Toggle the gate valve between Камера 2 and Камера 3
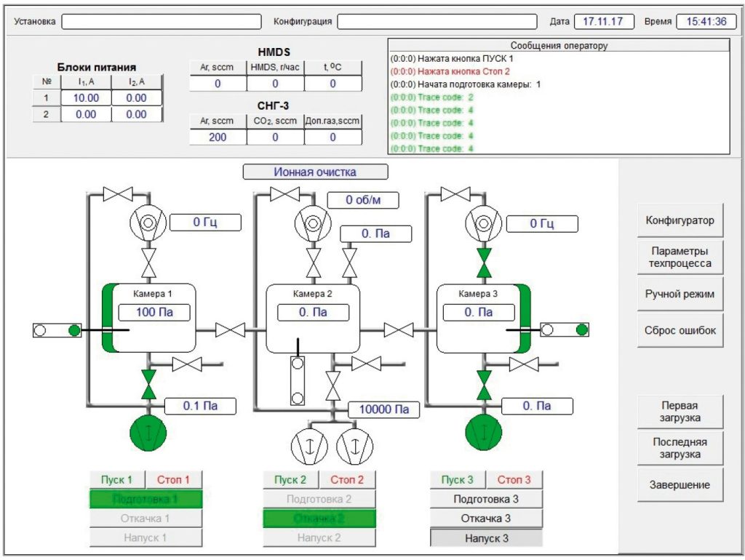The width and height of the screenshot is (745, 560). 399,330
